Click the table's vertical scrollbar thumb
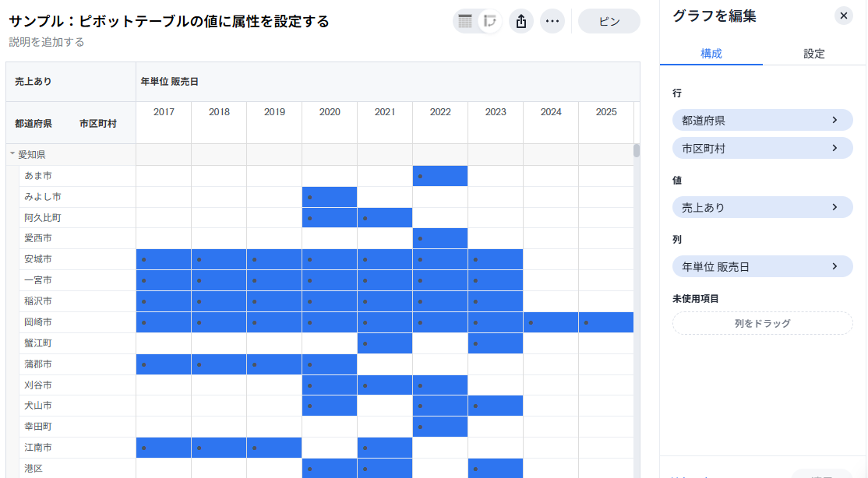 point(637,150)
